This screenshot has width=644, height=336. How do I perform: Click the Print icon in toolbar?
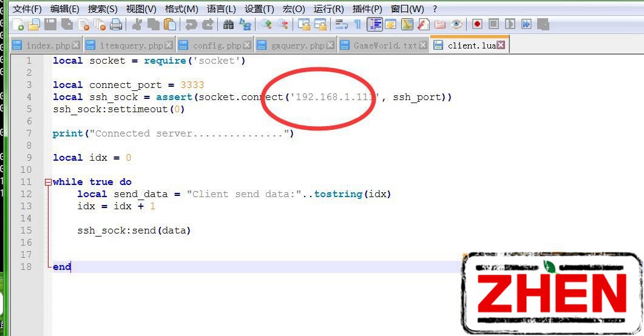116,24
